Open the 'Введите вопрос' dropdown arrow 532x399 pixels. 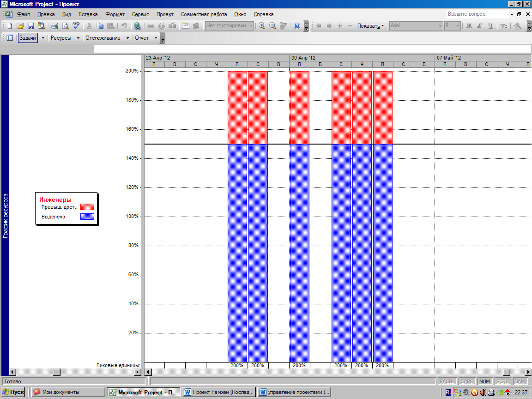[512, 14]
